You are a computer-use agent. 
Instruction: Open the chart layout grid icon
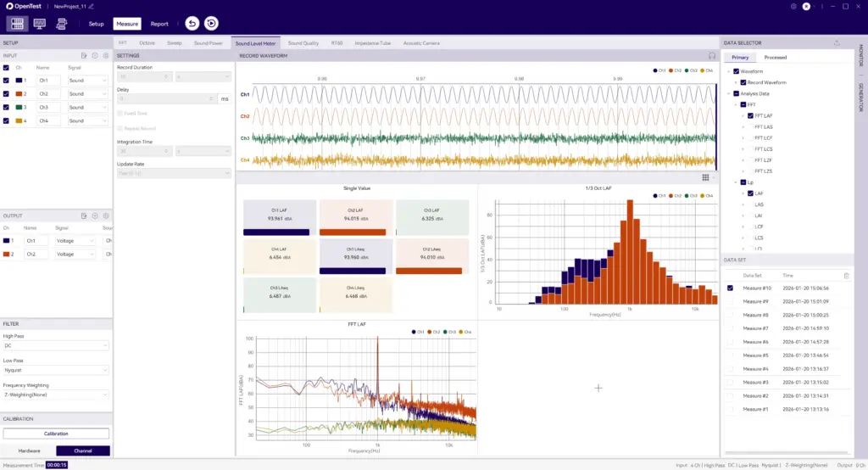coord(705,177)
